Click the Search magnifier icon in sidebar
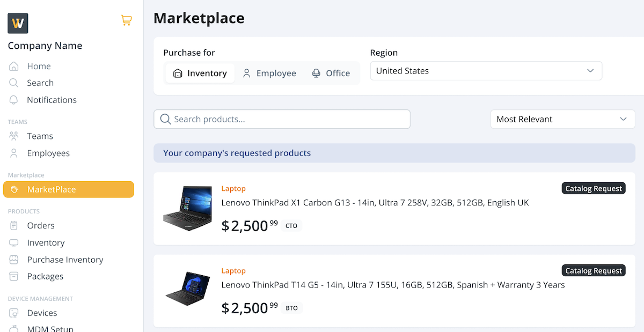 tap(14, 83)
